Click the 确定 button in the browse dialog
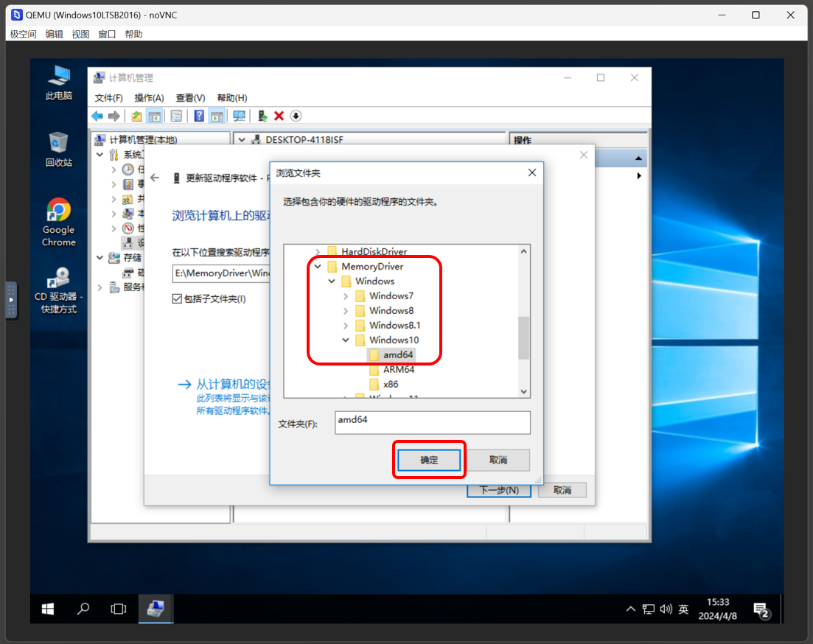Image resolution: width=813 pixels, height=644 pixels. [428, 459]
